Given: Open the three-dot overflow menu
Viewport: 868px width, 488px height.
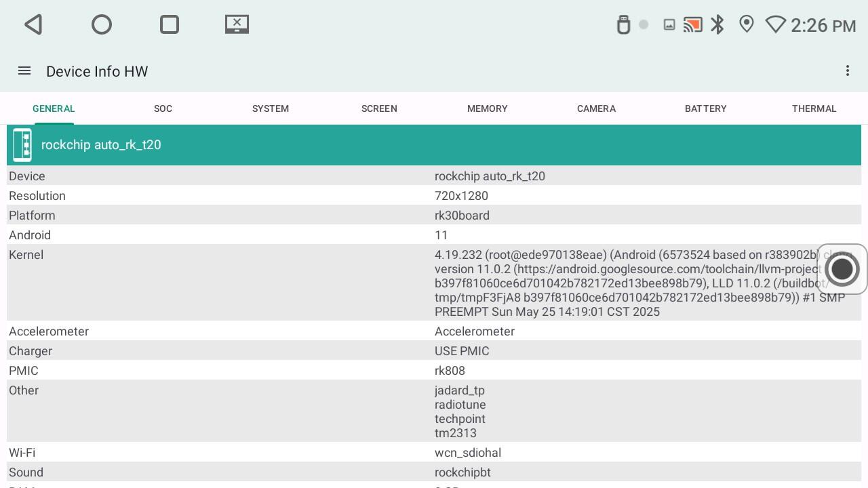Looking at the screenshot, I should click(x=847, y=71).
